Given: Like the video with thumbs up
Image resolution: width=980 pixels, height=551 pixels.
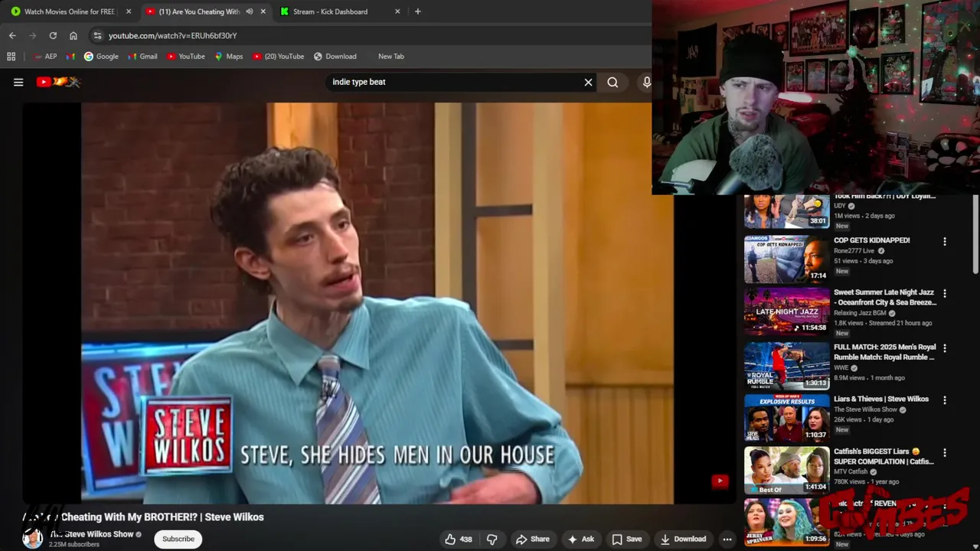Looking at the screenshot, I should click(x=458, y=539).
